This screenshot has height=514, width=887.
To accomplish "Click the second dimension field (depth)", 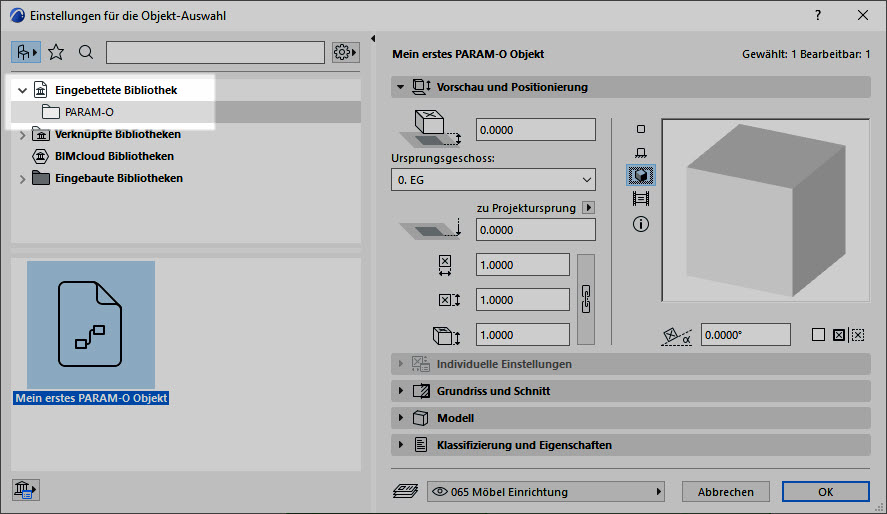I will click(x=523, y=300).
